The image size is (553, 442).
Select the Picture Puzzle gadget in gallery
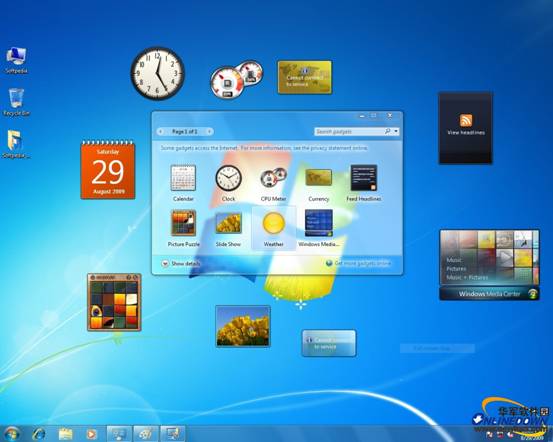pyautogui.click(x=183, y=228)
